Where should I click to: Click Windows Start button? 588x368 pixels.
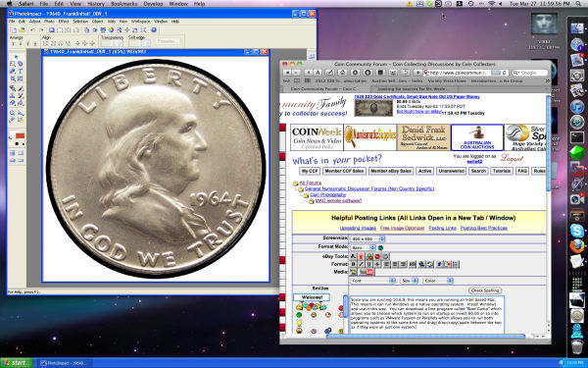pyautogui.click(x=17, y=363)
